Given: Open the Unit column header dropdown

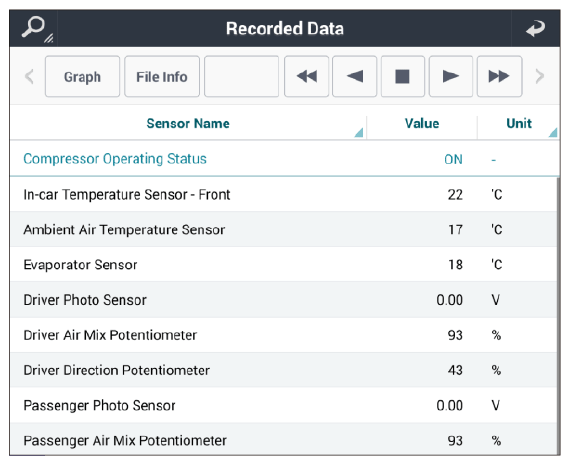Looking at the screenshot, I should pyautogui.click(x=553, y=132).
